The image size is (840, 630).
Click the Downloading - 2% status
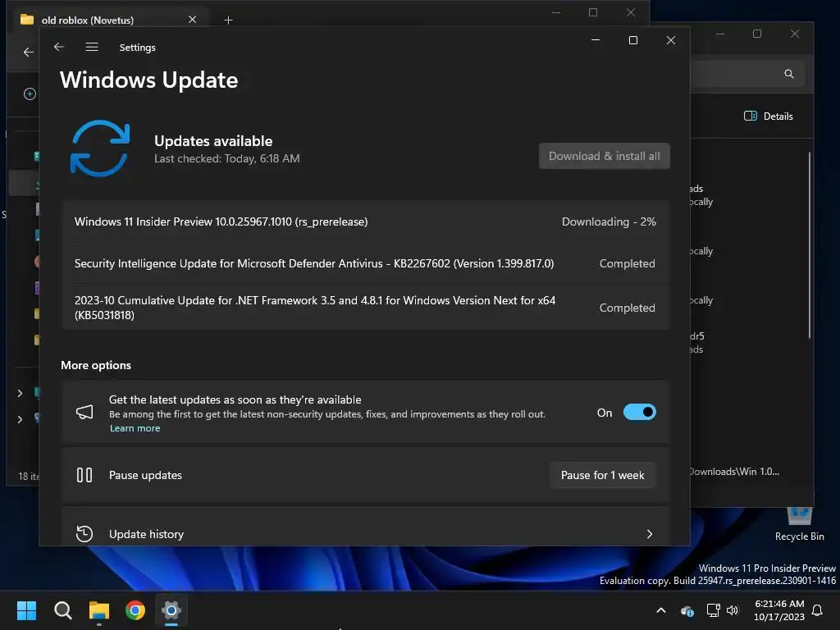tap(609, 221)
